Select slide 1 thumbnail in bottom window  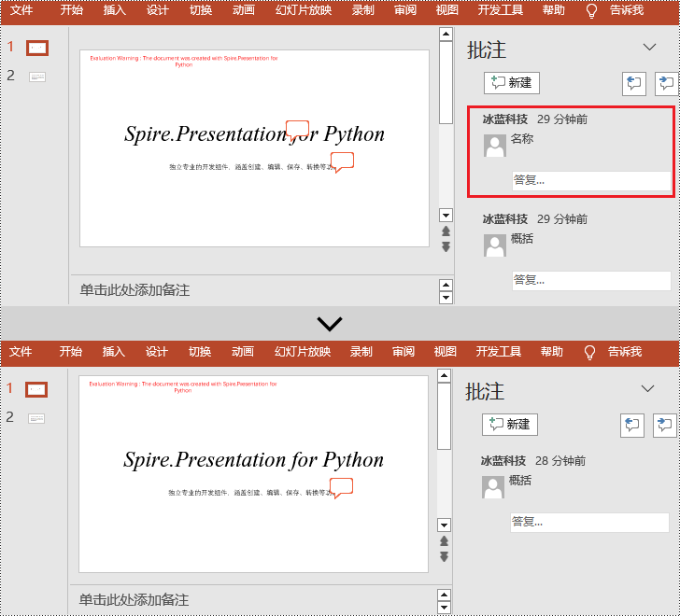click(36, 389)
